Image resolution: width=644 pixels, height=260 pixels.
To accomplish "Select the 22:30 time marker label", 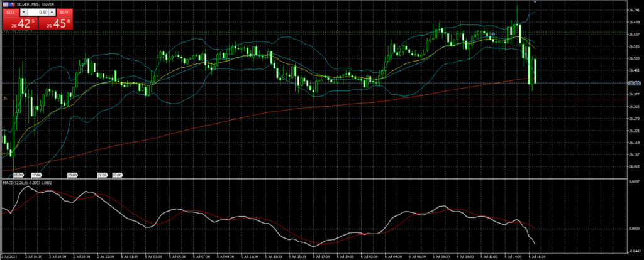I will 102,175.
